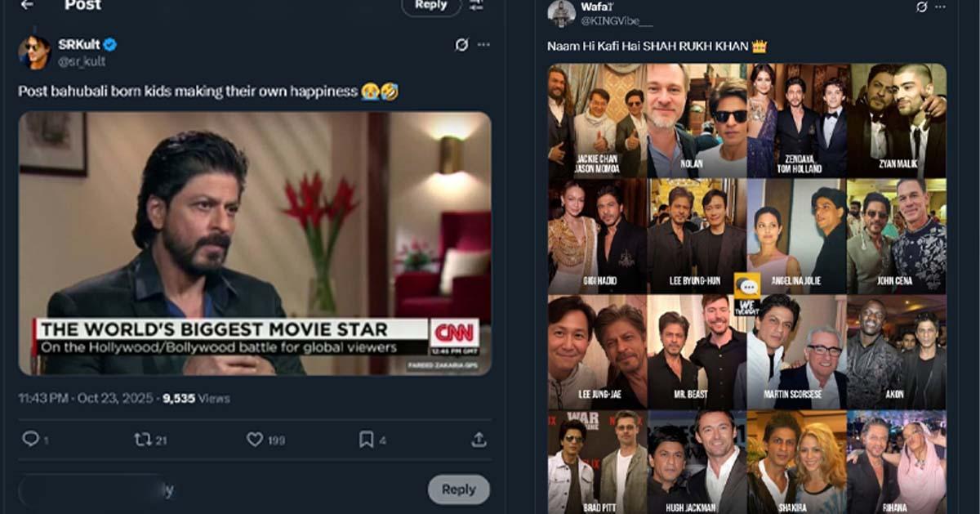Click the post timestamp 11:43 PM Oct 23, 2025
The height and width of the screenshot is (514, 980).
click(x=87, y=399)
